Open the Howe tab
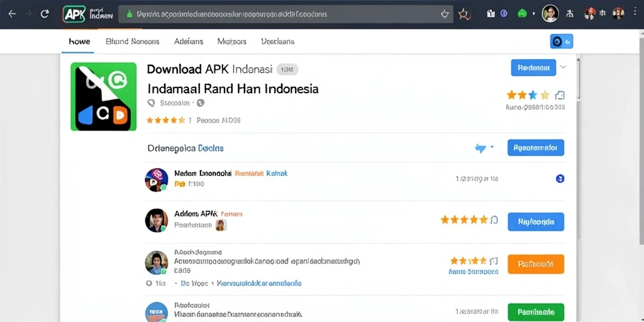The width and height of the screenshot is (644, 322). (79, 42)
